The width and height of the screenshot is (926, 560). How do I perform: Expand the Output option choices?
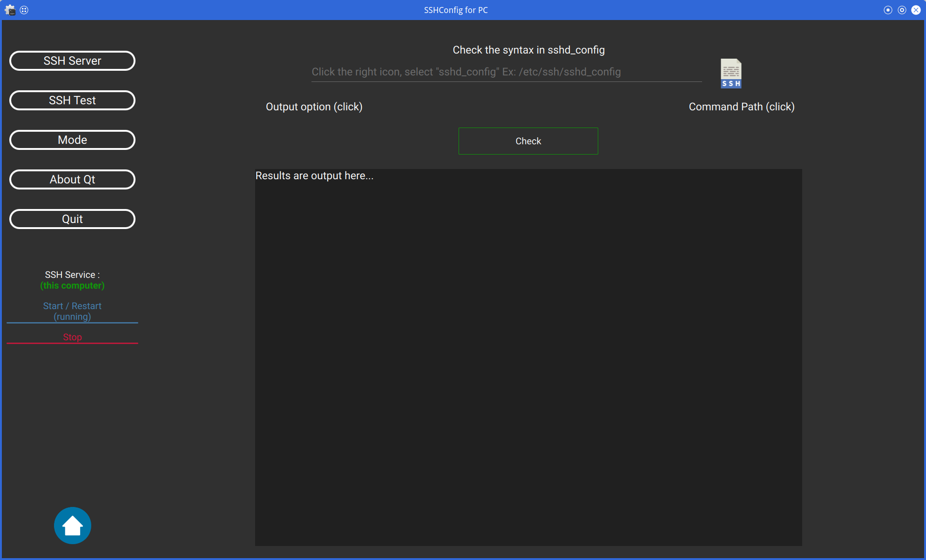coord(314,107)
